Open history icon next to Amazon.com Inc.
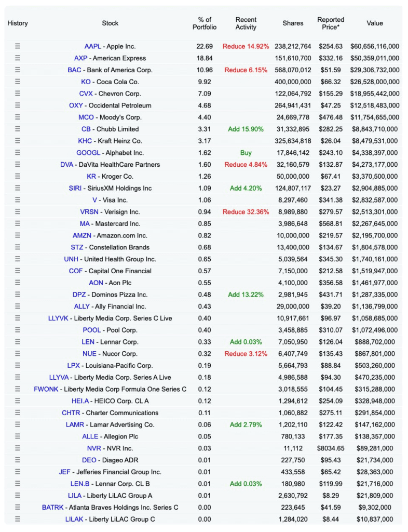408x532 pixels. coord(18,235)
